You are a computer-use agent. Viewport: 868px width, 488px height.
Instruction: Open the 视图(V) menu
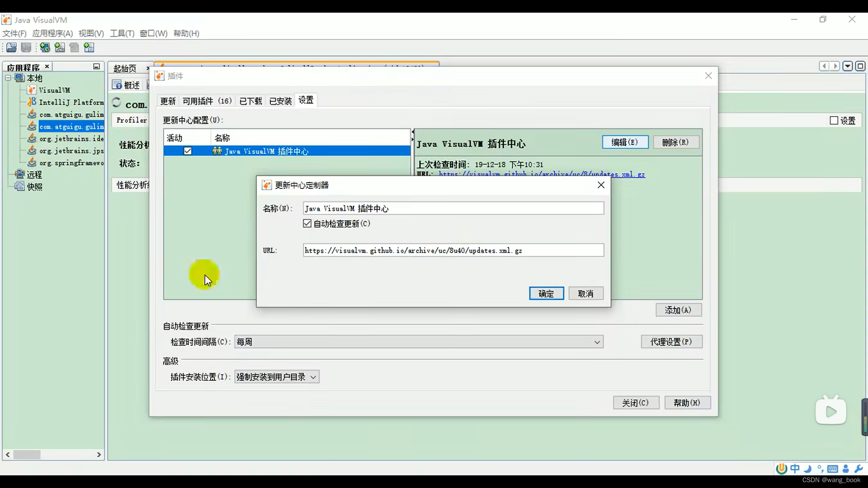tap(91, 33)
